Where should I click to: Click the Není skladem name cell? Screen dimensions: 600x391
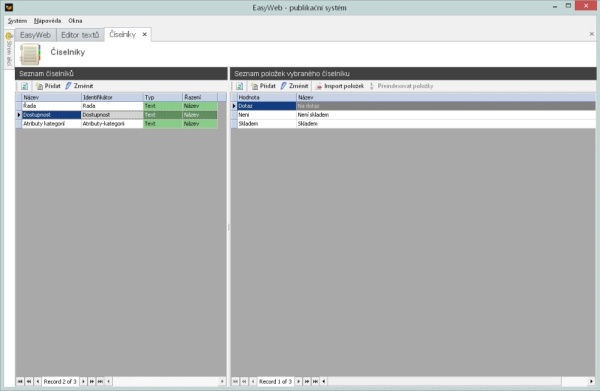click(446, 115)
